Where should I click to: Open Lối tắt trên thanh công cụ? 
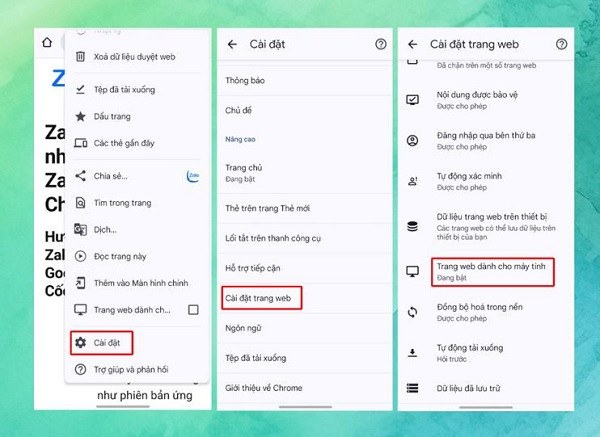pyautogui.click(x=305, y=238)
